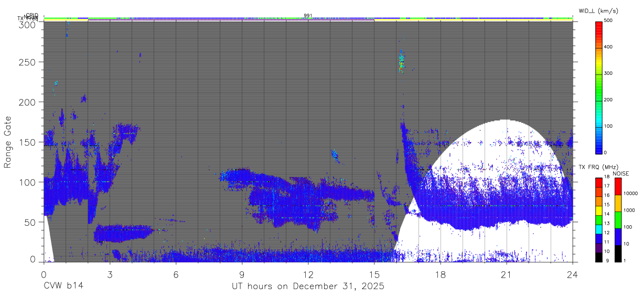Click 'UT hours on December 31, 2025' label
Image resolution: width=644 pixels, height=297 pixels.
coord(308,287)
